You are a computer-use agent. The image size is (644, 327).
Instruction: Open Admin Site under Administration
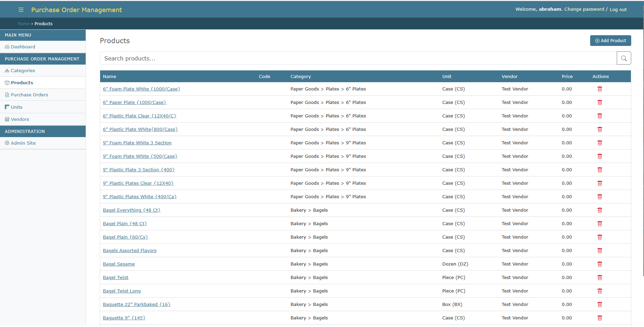coord(23,143)
